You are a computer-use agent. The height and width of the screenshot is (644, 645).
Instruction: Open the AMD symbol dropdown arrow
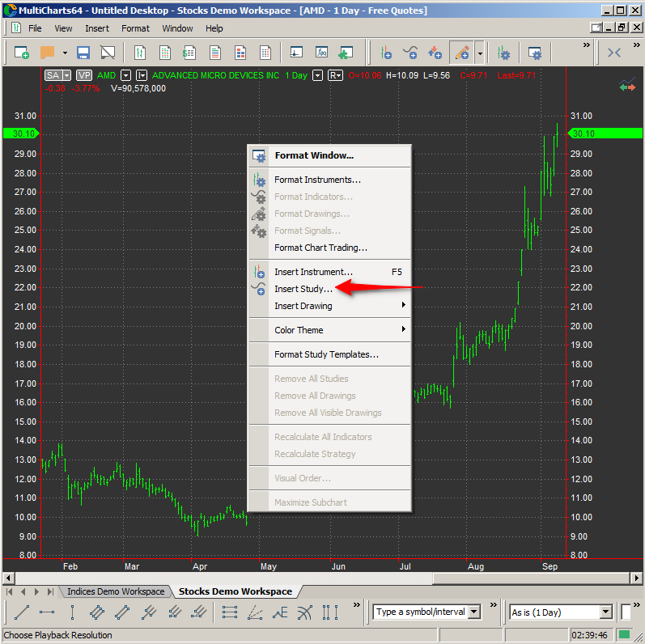tap(126, 75)
